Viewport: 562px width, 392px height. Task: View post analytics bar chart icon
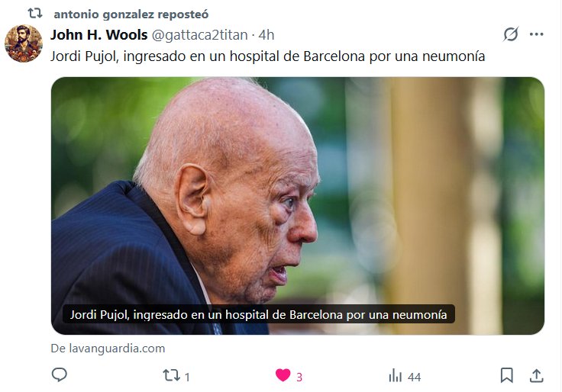[x=395, y=376]
